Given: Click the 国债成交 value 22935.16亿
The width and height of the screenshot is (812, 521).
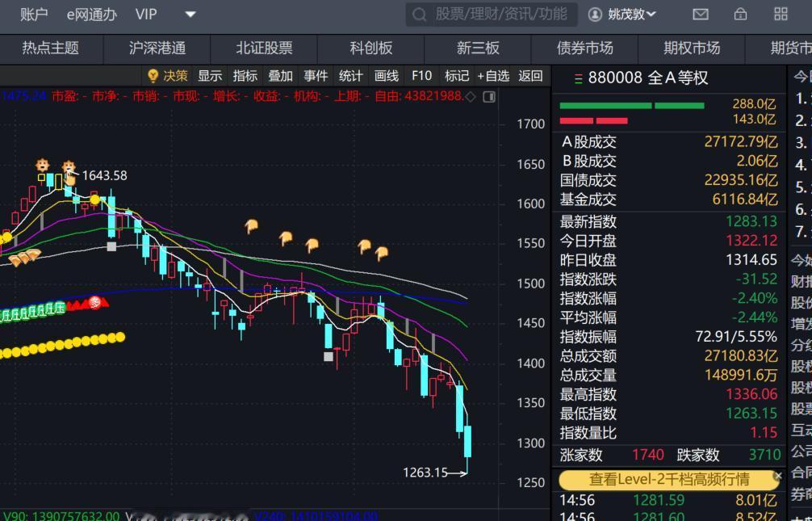Looking at the screenshot, I should coord(740,180).
